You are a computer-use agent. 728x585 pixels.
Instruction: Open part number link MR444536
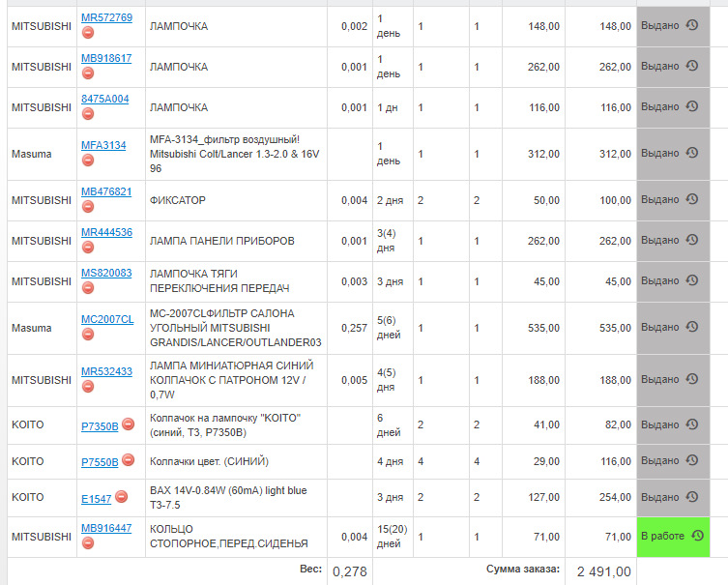(x=106, y=232)
